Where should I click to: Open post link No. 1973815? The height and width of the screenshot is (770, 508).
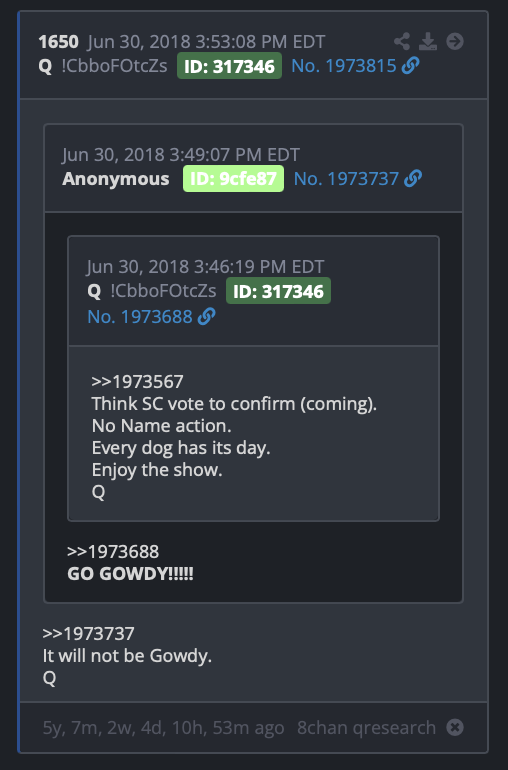pos(344,66)
